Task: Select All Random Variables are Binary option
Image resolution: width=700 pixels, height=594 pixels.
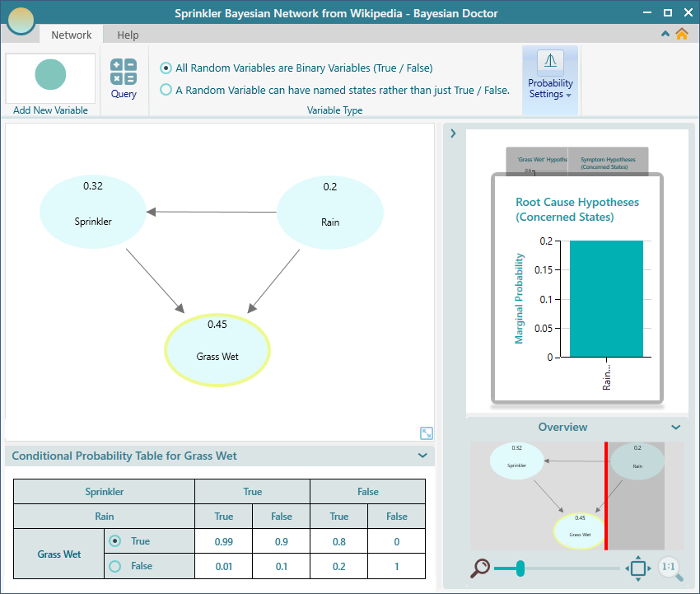Action: click(x=166, y=68)
